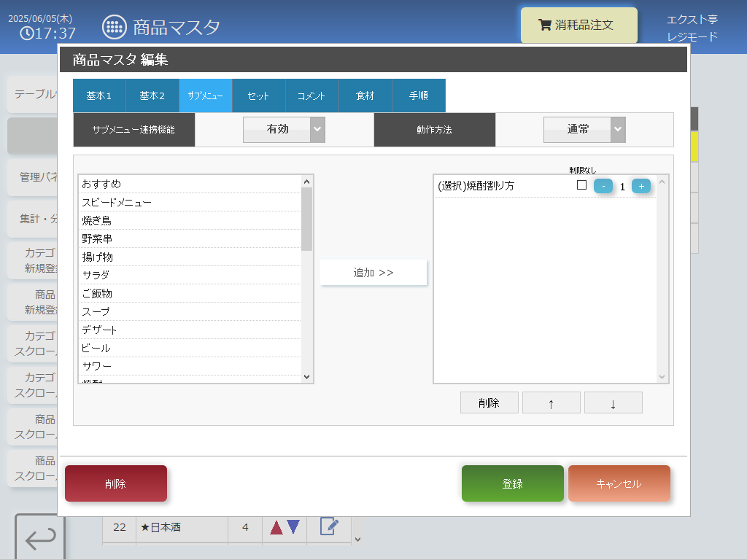Open the grid menu icon beside 商品マスタ
Screen dimensions: 747x560
tap(115, 27)
